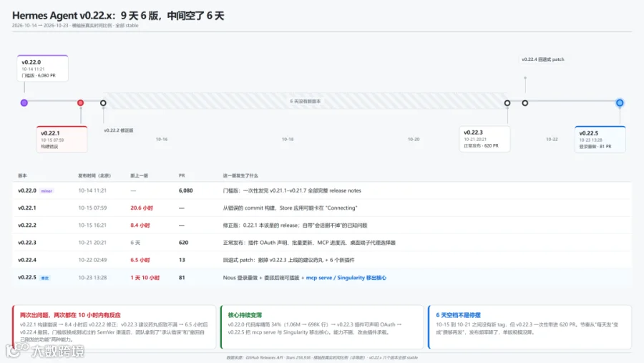
Task: Select hollow dot connected to v0.22.3 card
Action: click(x=507, y=103)
